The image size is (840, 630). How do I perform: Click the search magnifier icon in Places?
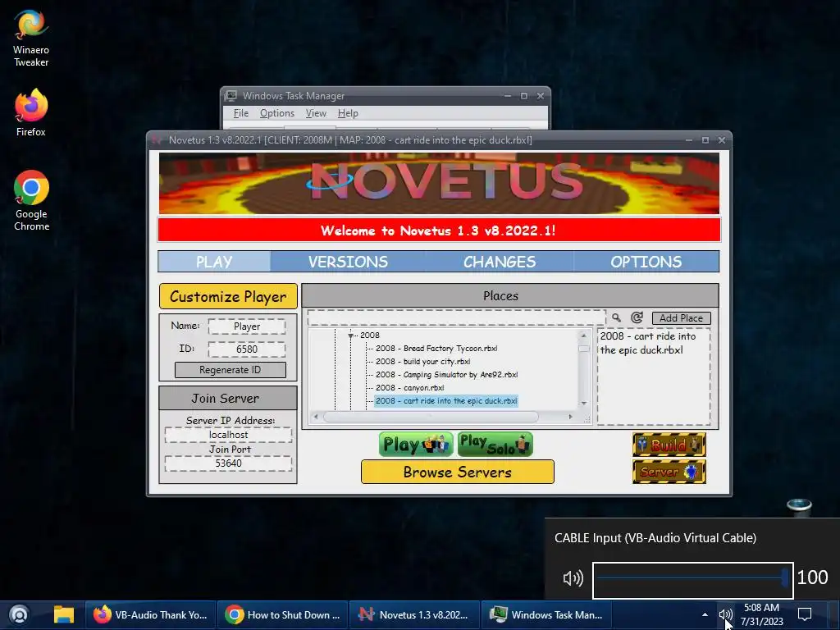[x=617, y=317]
